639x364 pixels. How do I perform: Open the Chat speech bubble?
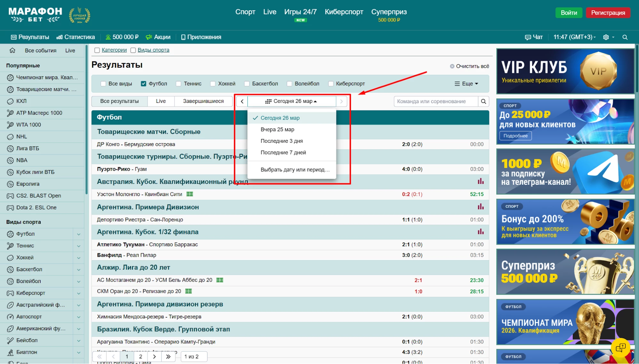point(534,37)
